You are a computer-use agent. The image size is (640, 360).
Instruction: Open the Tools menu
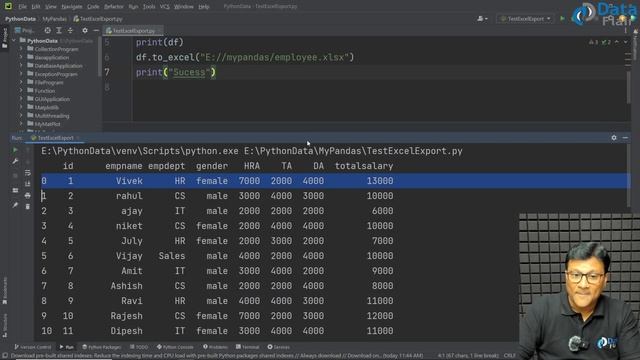coord(149,7)
